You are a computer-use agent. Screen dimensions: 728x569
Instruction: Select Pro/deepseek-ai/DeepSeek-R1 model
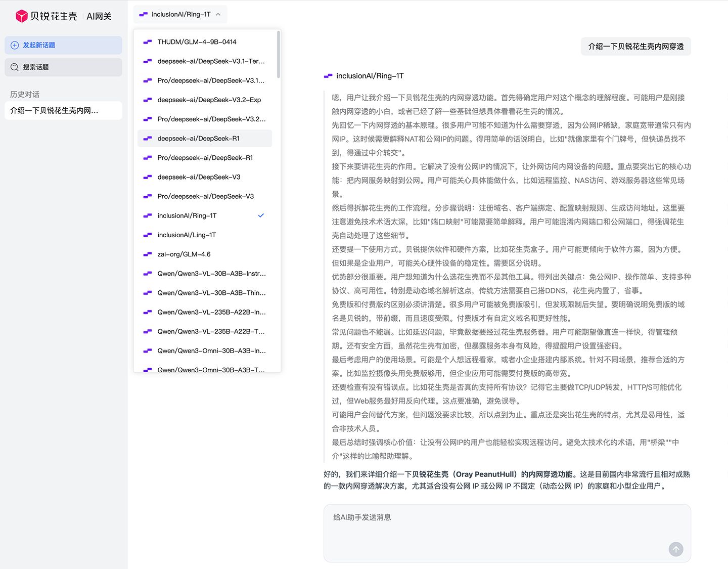pyautogui.click(x=205, y=158)
